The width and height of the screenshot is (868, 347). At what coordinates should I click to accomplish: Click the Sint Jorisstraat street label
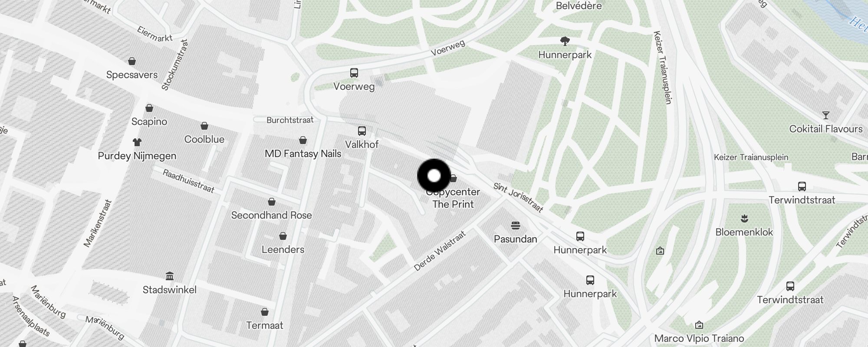(518, 198)
